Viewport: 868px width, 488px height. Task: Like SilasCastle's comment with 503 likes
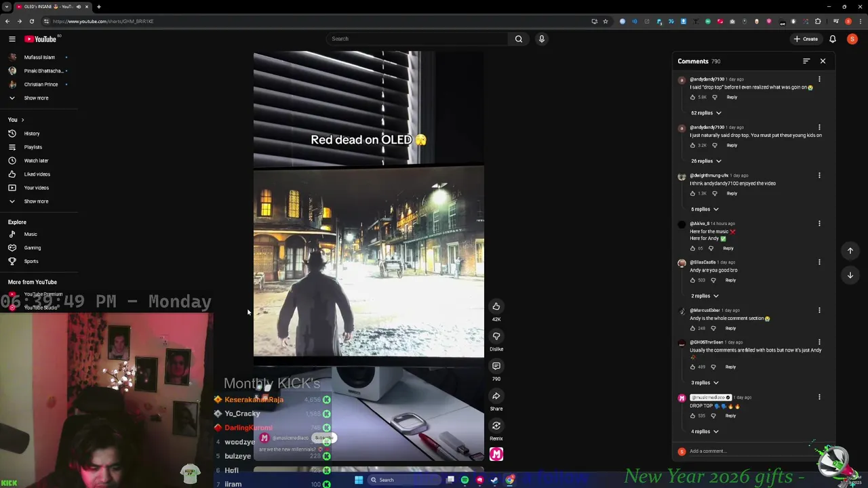coord(692,280)
